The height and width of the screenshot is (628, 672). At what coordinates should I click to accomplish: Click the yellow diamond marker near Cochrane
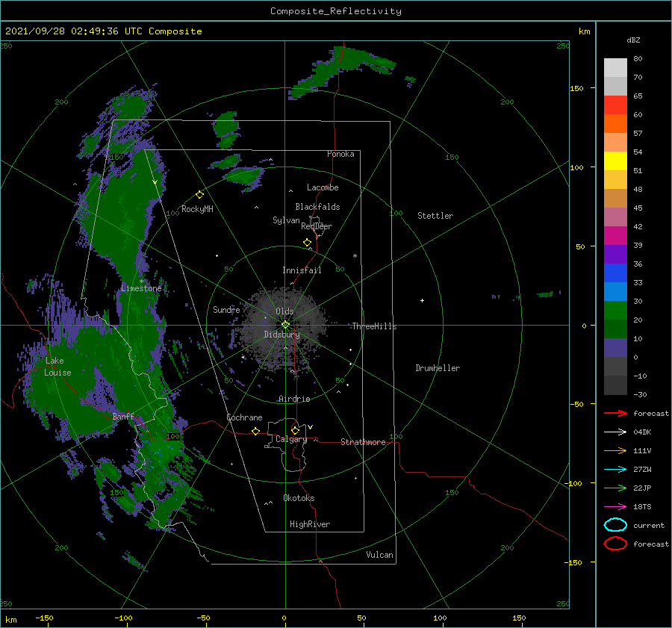[255, 431]
